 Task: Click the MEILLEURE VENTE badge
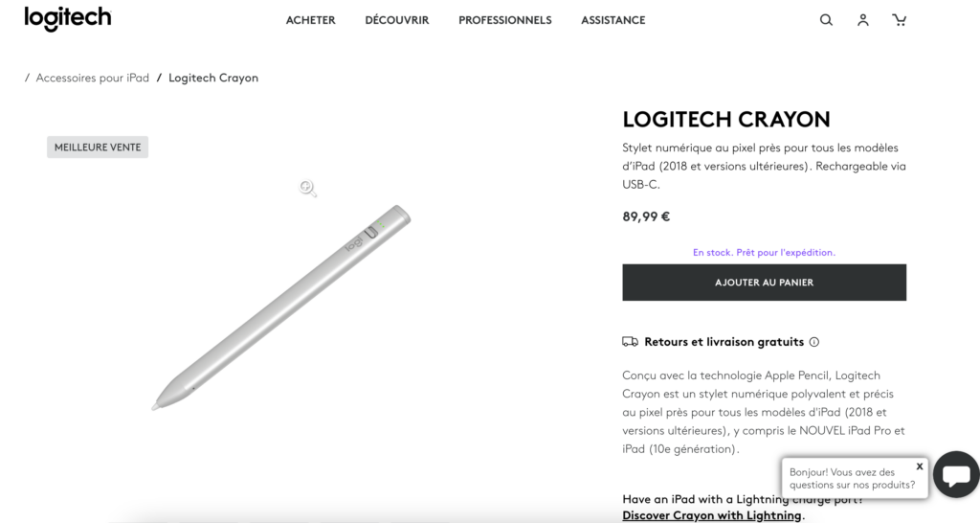coord(98,148)
